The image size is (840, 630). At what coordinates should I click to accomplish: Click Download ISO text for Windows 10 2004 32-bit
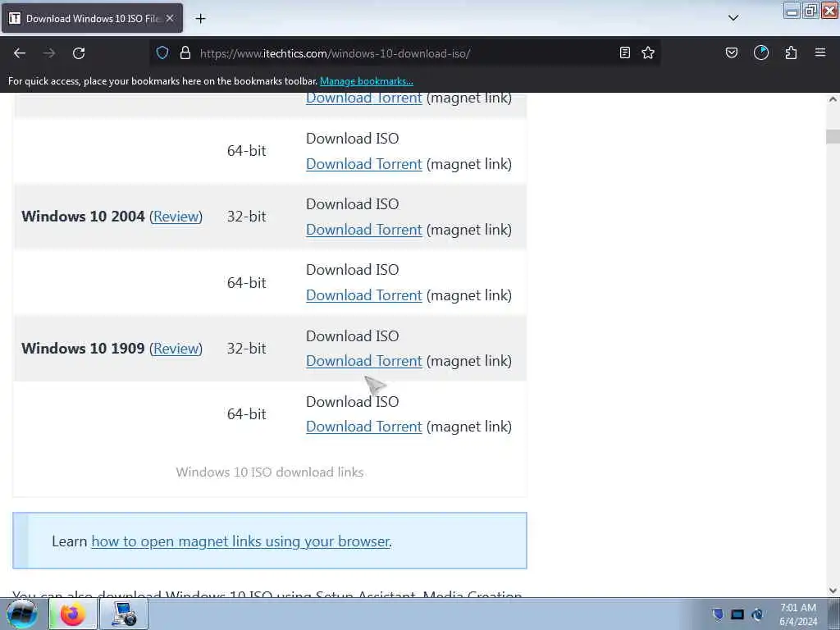(353, 204)
